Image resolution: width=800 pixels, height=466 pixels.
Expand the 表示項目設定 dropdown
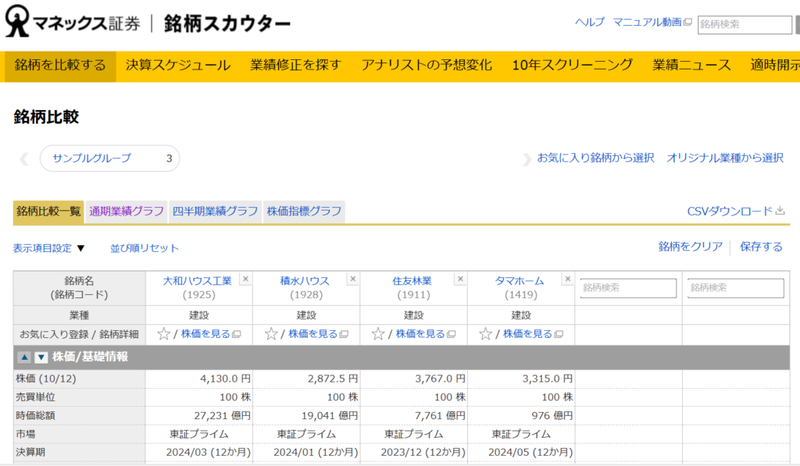48,248
